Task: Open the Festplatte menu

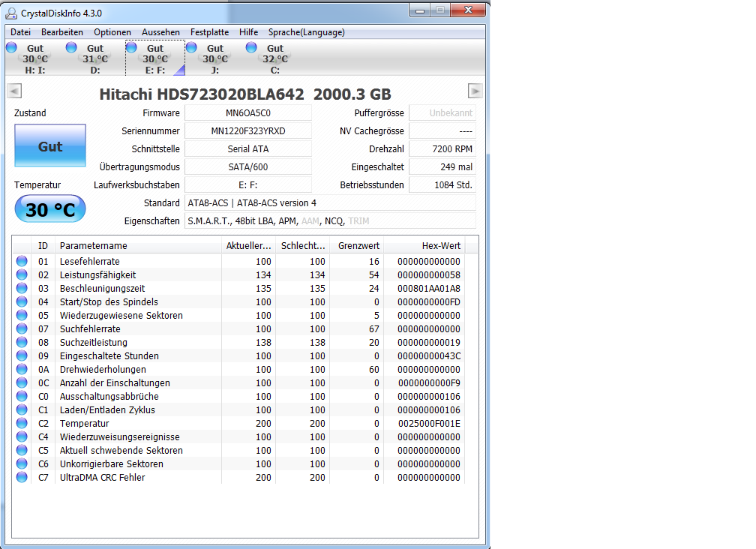Action: point(210,32)
